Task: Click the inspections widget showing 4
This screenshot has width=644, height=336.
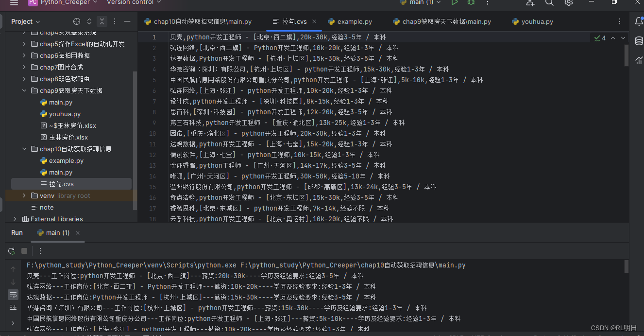Action: (600, 38)
